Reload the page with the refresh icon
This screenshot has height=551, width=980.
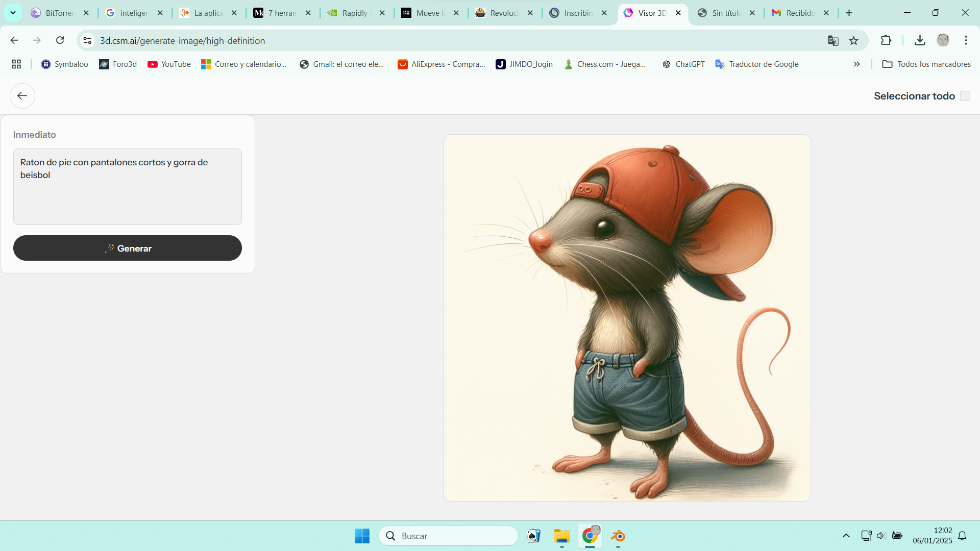(x=60, y=41)
